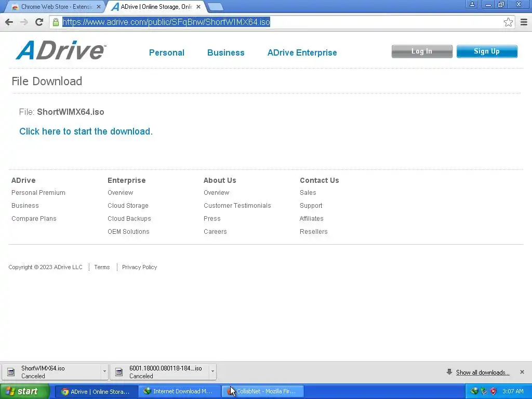Click the system clock showing 3:07 AM
The height and width of the screenshot is (399, 532).
[x=513, y=391]
